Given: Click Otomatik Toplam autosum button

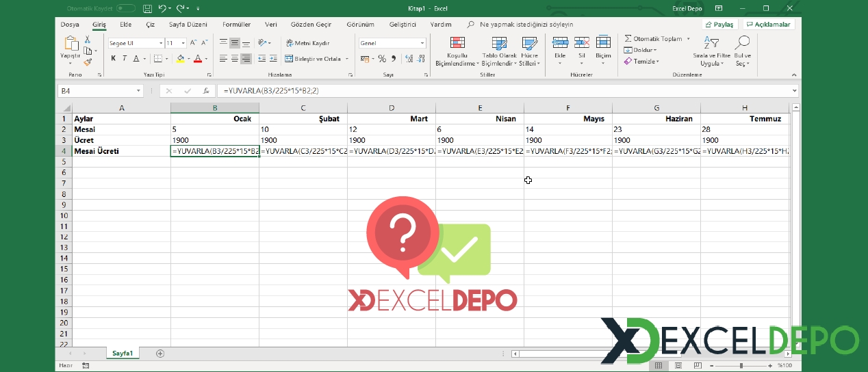Looking at the screenshot, I should (653, 39).
